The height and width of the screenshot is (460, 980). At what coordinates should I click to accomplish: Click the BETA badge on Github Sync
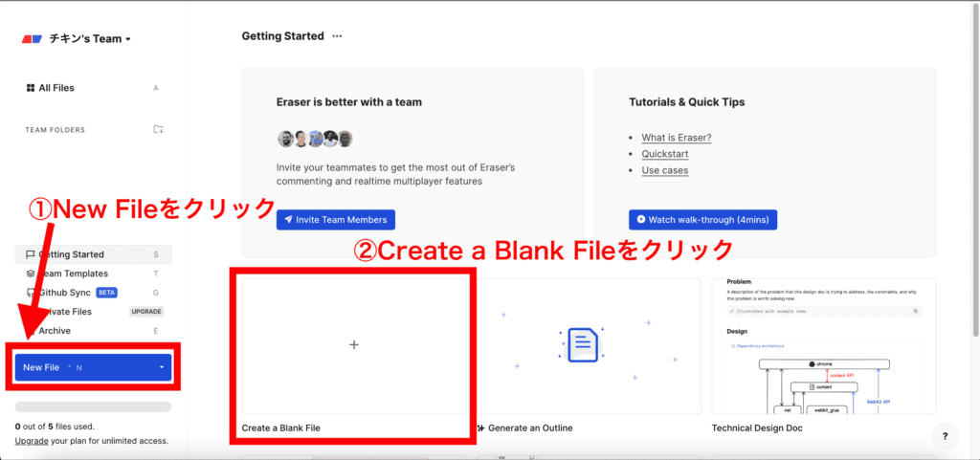[107, 293]
